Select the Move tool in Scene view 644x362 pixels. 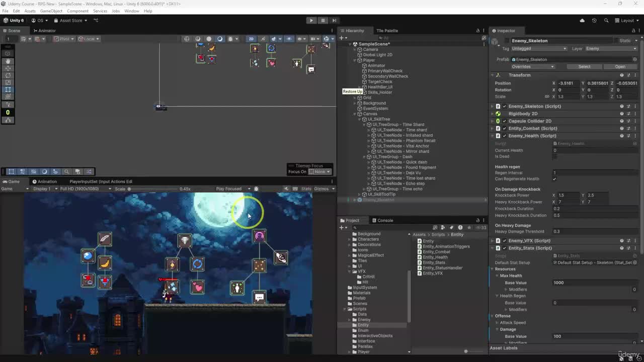click(x=8, y=68)
